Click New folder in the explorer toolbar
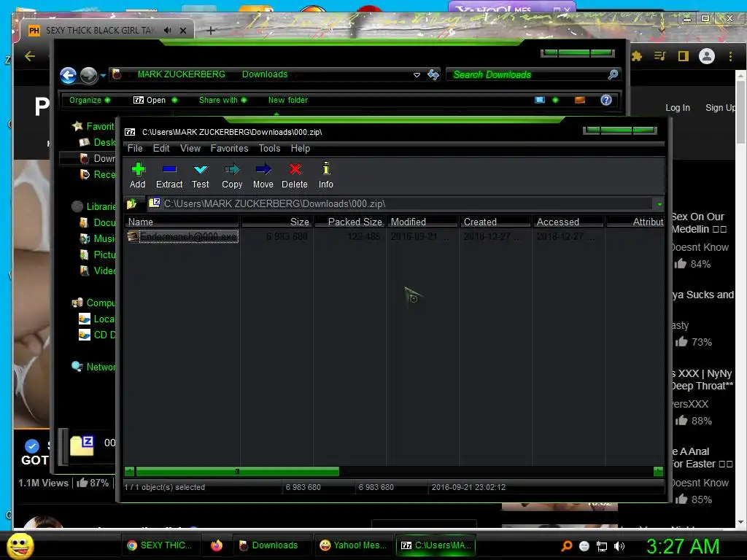The height and width of the screenshot is (560, 747). coord(287,100)
